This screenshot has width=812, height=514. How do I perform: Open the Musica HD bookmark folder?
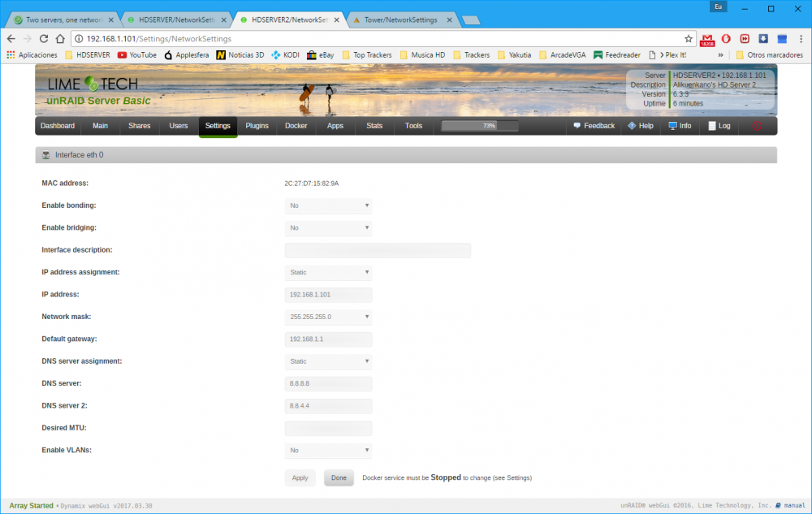pyautogui.click(x=422, y=55)
